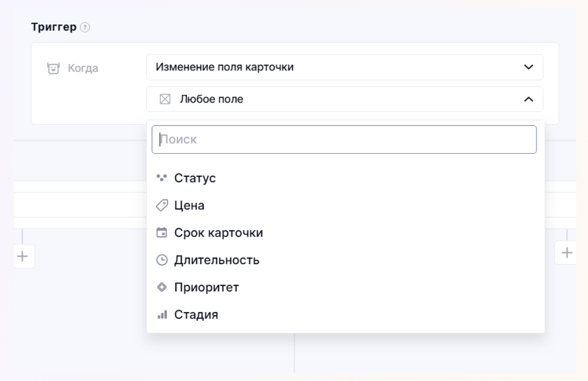
Task: Click the calendar icon beside Срок карточки
Action: click(161, 233)
